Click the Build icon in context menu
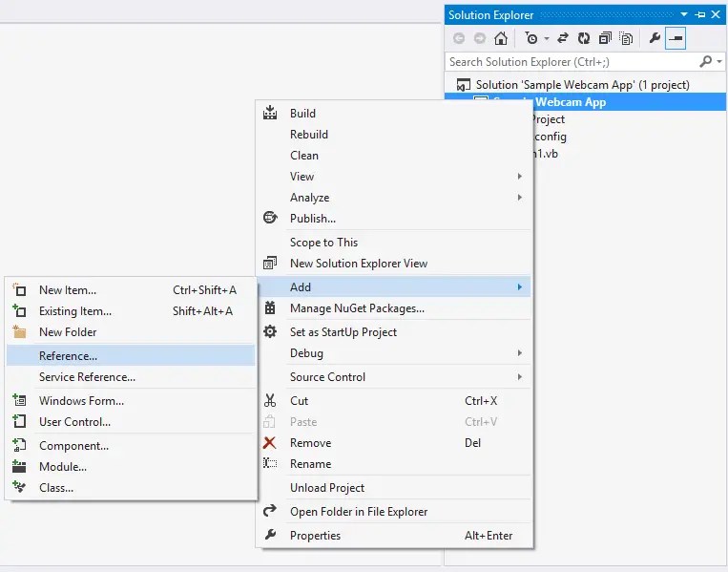 pos(270,113)
